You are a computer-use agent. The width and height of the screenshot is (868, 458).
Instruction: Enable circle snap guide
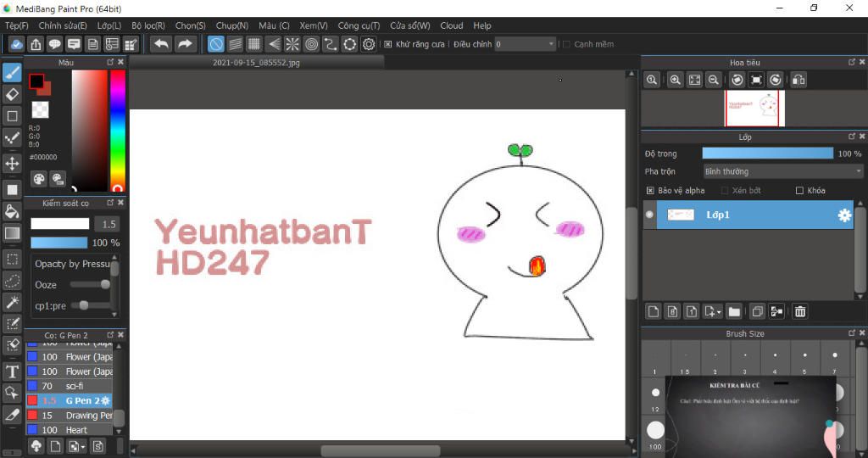[312, 44]
